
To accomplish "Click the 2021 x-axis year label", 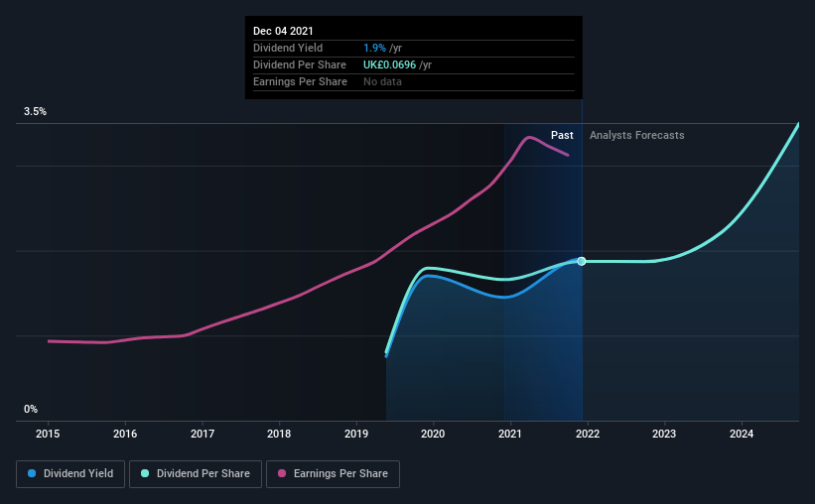I will point(510,434).
